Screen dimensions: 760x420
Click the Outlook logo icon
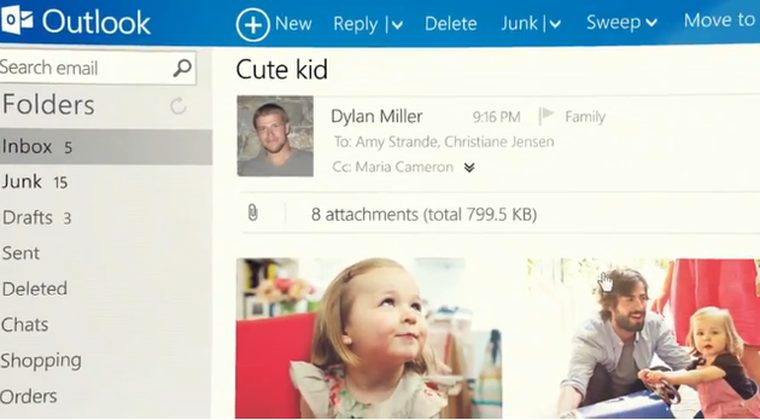pyautogui.click(x=17, y=21)
